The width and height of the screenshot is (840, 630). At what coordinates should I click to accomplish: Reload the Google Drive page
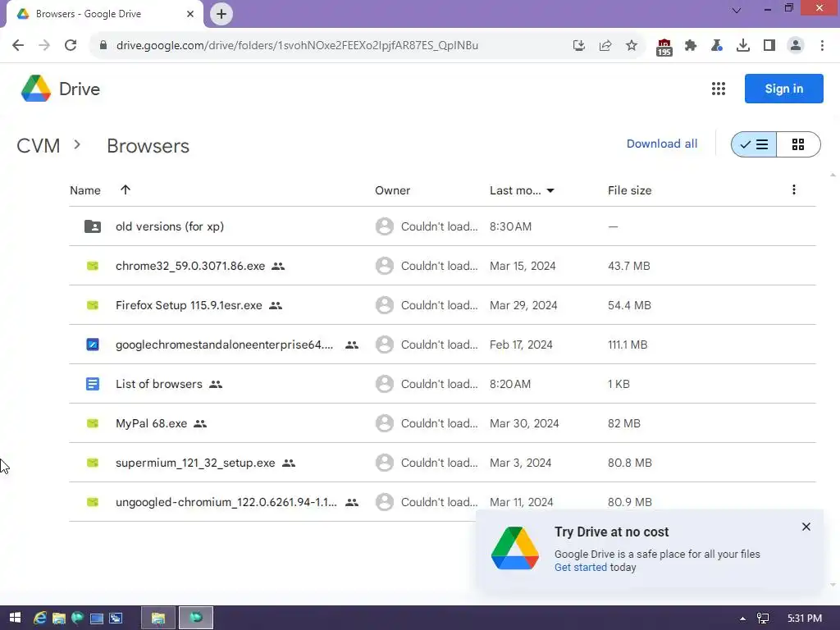click(71, 46)
